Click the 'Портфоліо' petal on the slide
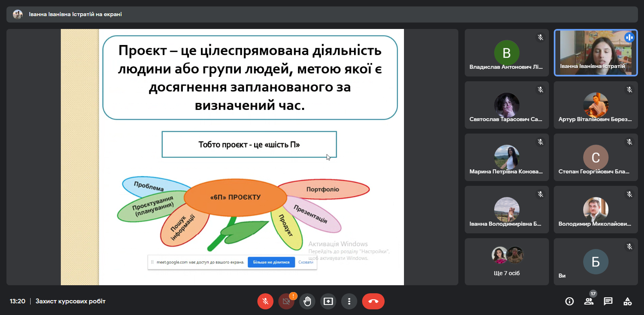Screen dimensions: 644x315 click(323, 189)
